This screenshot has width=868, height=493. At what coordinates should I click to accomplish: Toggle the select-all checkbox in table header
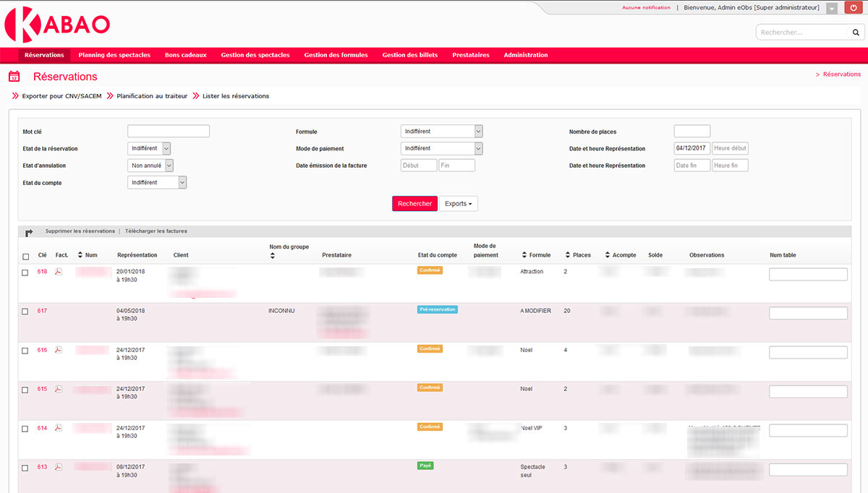[x=25, y=256]
